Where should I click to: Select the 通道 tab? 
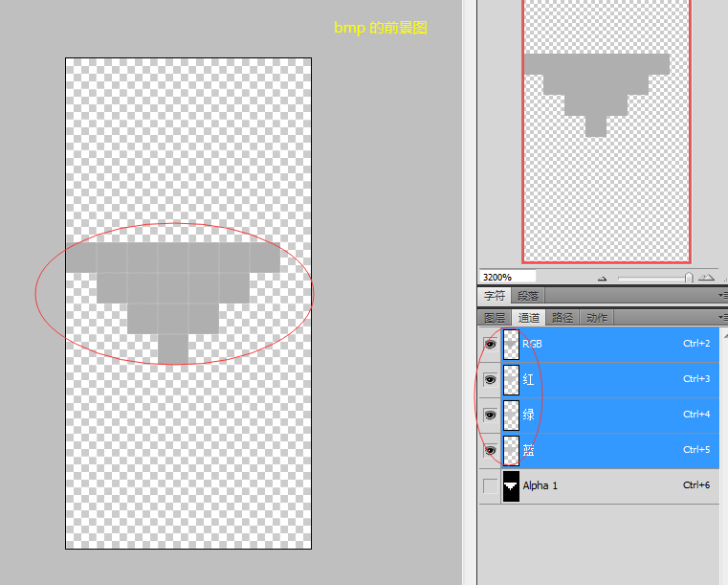pyautogui.click(x=529, y=318)
